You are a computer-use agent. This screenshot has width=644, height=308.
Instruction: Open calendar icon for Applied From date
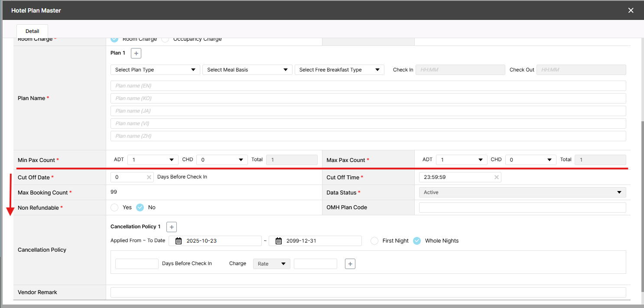[x=179, y=241]
